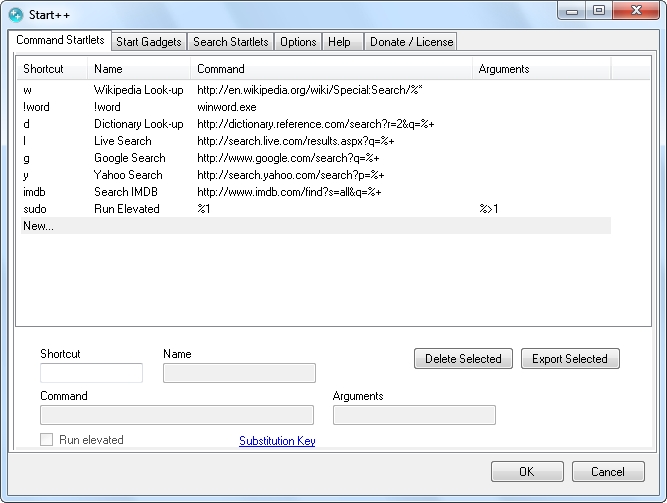Select the Search IMDB row
This screenshot has width=667, height=503.
click(x=126, y=192)
